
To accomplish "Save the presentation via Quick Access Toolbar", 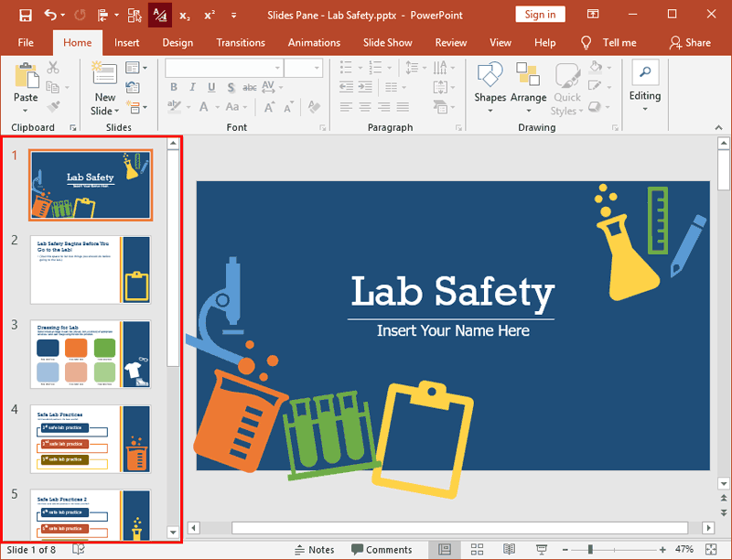I will [25, 14].
